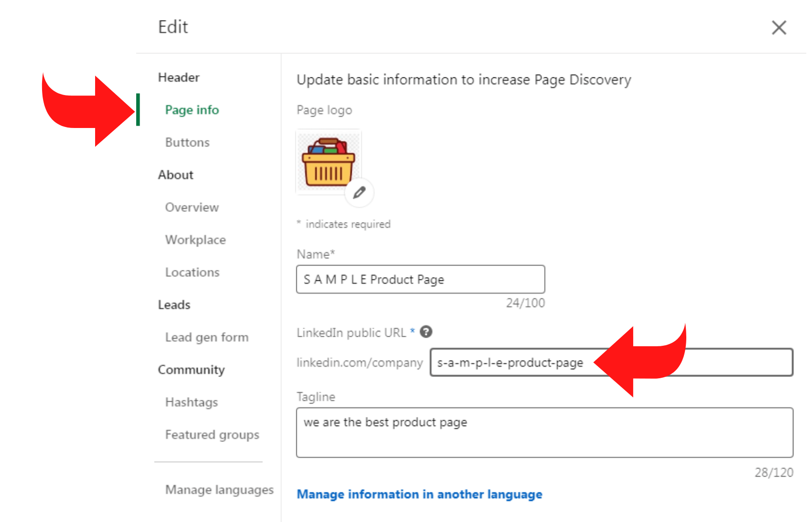Click Manage information in another language
812x522 pixels.
[419, 494]
